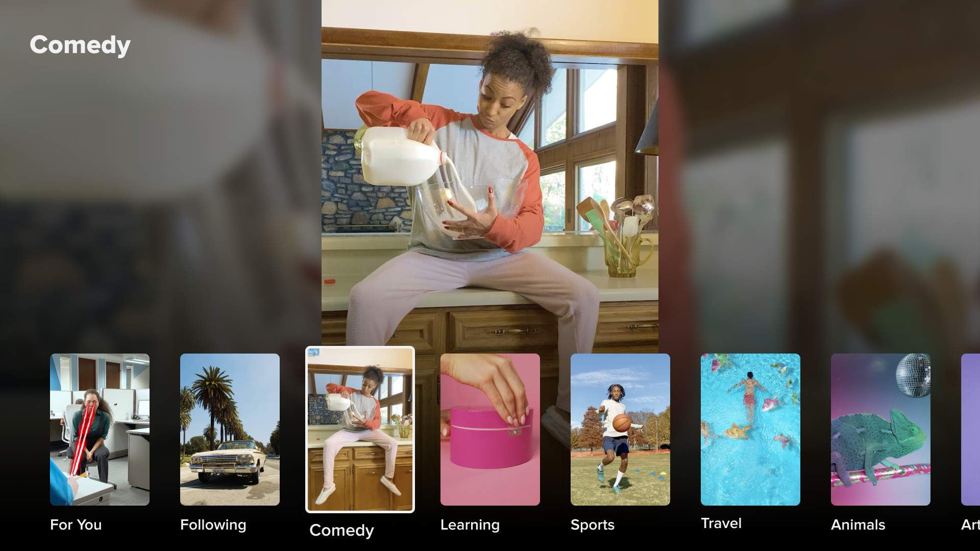This screenshot has height=551, width=980.
Task: Click the Learning category label button
Action: pos(469,524)
